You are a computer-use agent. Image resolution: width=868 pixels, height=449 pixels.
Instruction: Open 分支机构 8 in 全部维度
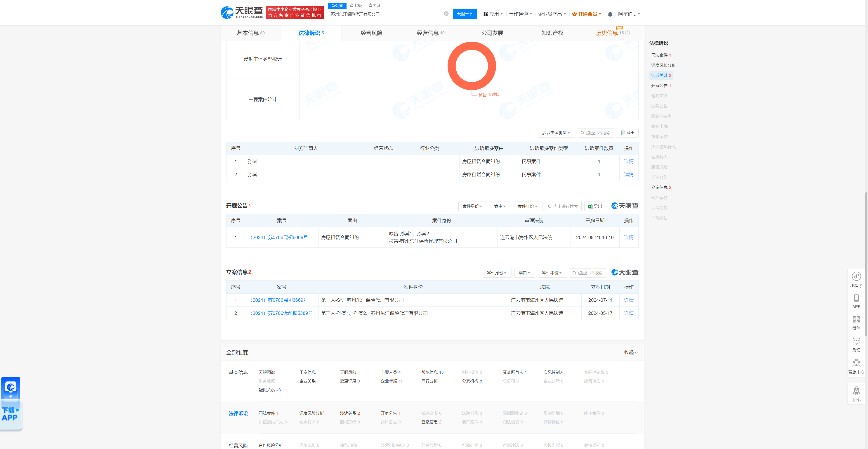point(472,381)
